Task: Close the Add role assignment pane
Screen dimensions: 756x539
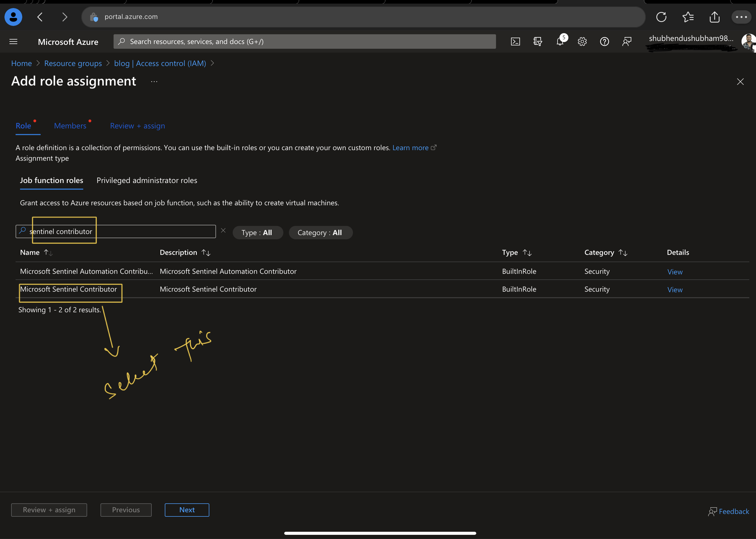Action: (x=740, y=82)
